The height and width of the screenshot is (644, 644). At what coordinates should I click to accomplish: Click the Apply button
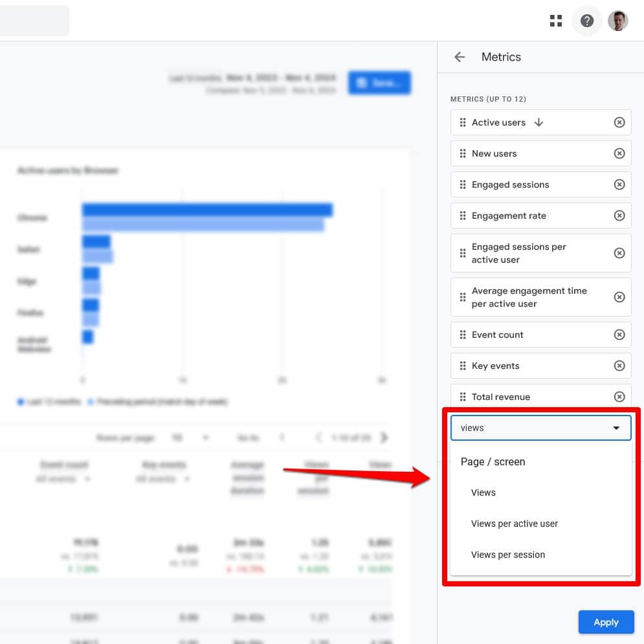pos(606,621)
